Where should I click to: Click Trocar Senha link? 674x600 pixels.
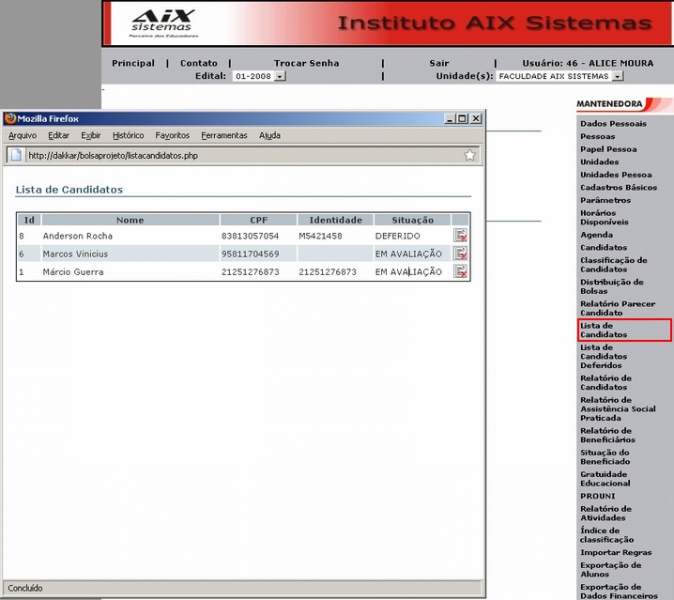tap(306, 63)
